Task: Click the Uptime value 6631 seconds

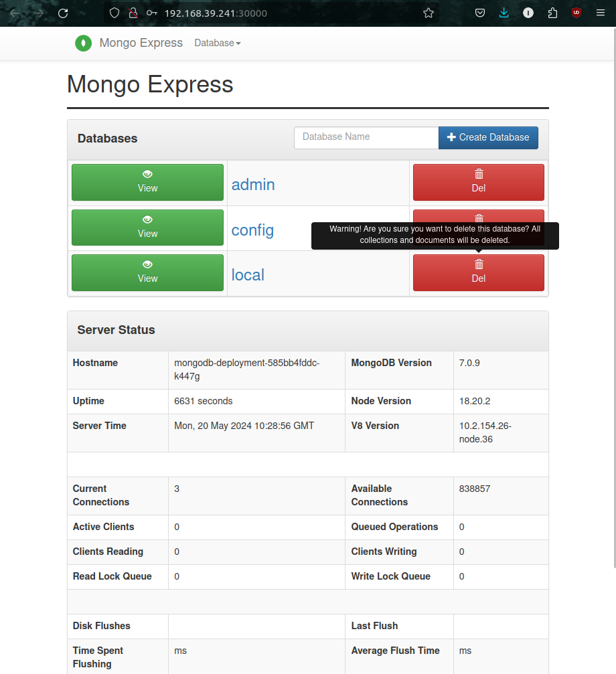Action: click(204, 401)
